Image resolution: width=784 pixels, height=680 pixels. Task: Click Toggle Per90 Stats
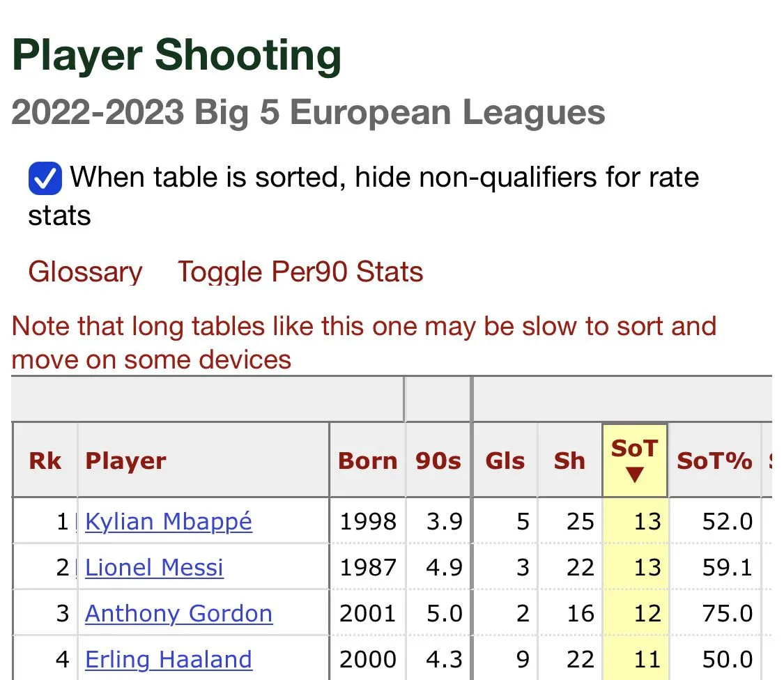click(300, 272)
